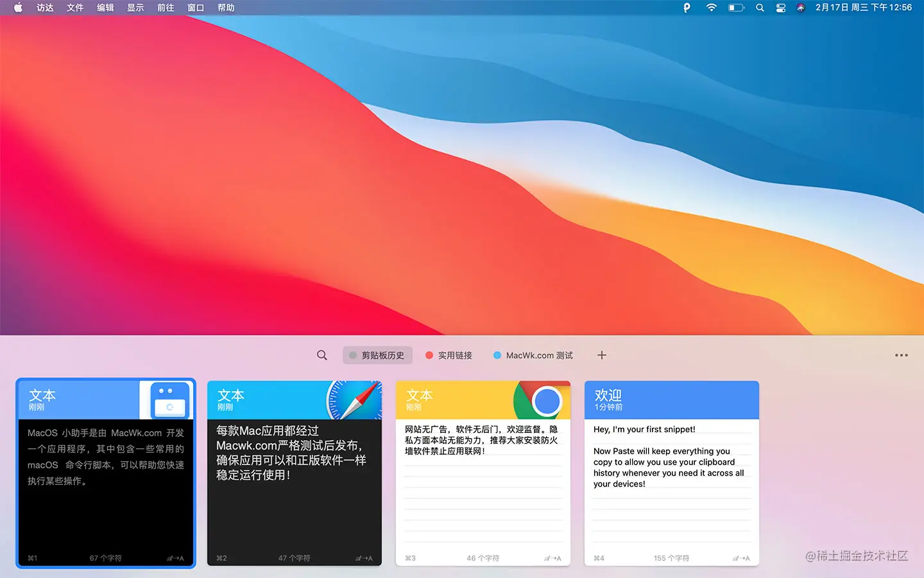Click plain-text paste icon on 欢迎 card
Screen dimensions: 924x578
(x=742, y=558)
